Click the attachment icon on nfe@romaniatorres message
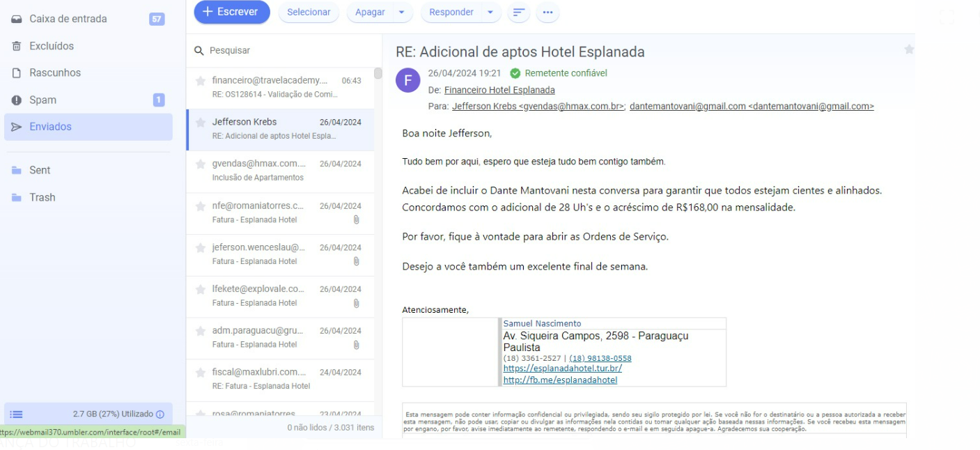Screen dimensions: 980x450 tap(356, 219)
